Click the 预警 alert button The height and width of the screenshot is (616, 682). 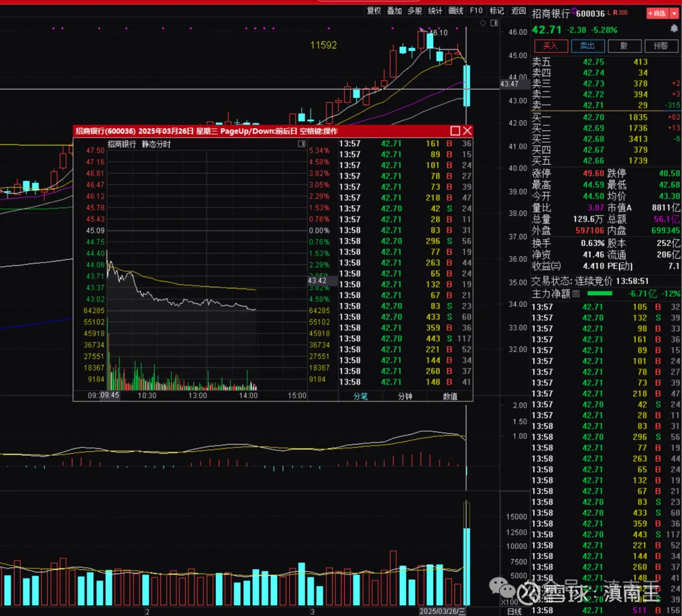coord(661,45)
